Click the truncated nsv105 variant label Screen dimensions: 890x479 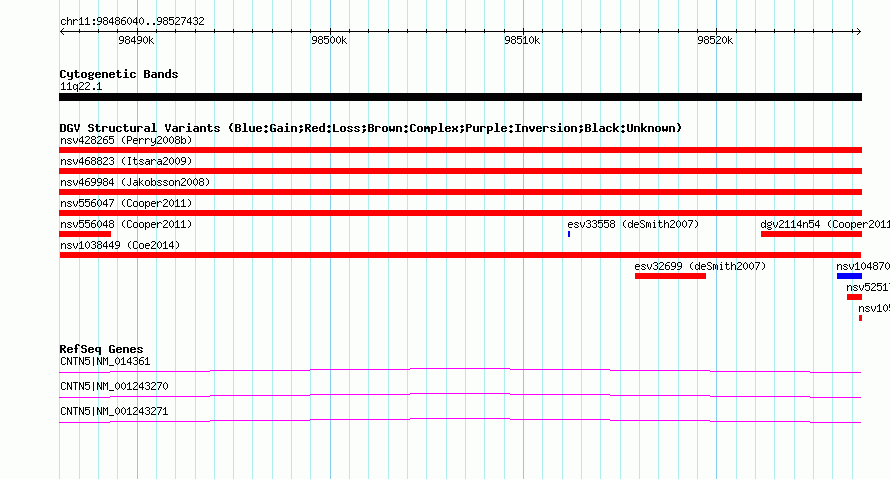[x=874, y=308]
